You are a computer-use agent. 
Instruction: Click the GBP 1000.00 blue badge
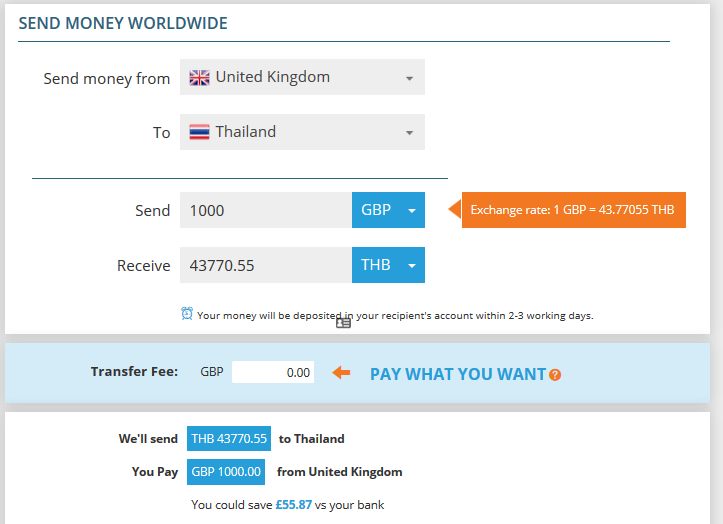(226, 471)
